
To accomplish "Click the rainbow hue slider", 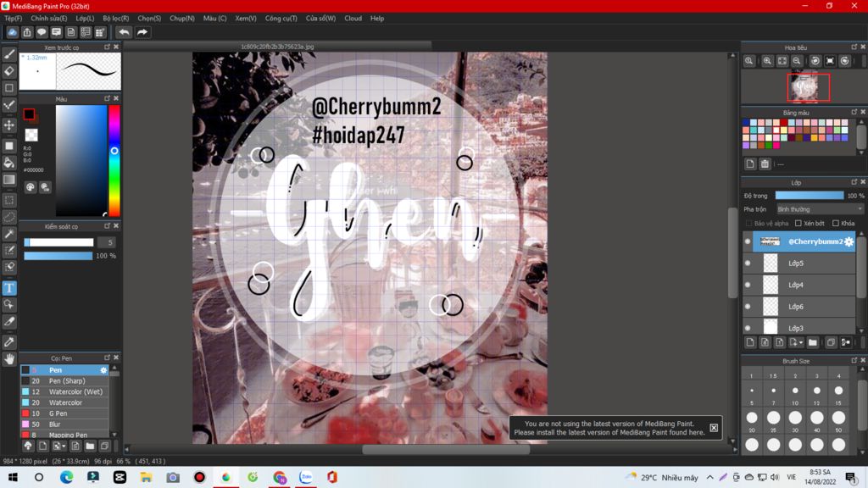I will pos(114,160).
